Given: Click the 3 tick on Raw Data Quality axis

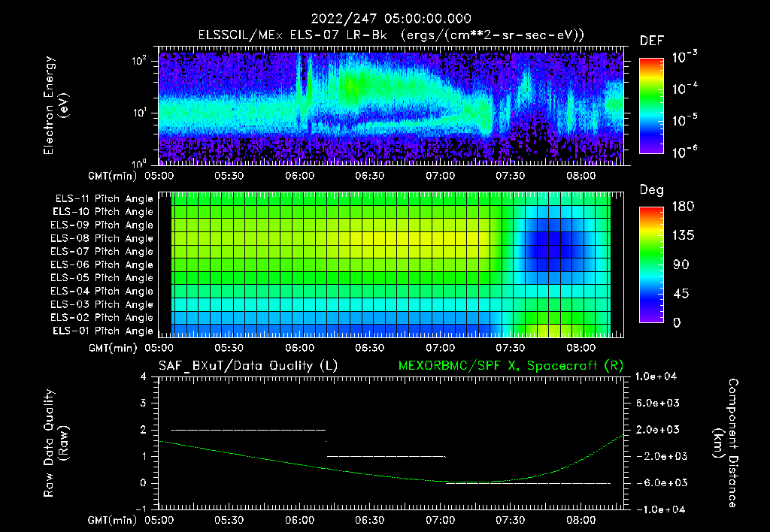Looking at the screenshot, I should click(x=144, y=403).
